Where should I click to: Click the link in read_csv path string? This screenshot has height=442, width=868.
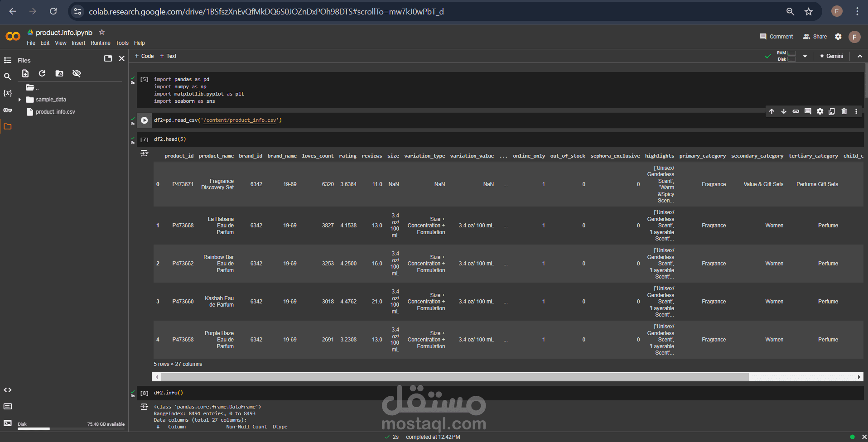(x=241, y=120)
